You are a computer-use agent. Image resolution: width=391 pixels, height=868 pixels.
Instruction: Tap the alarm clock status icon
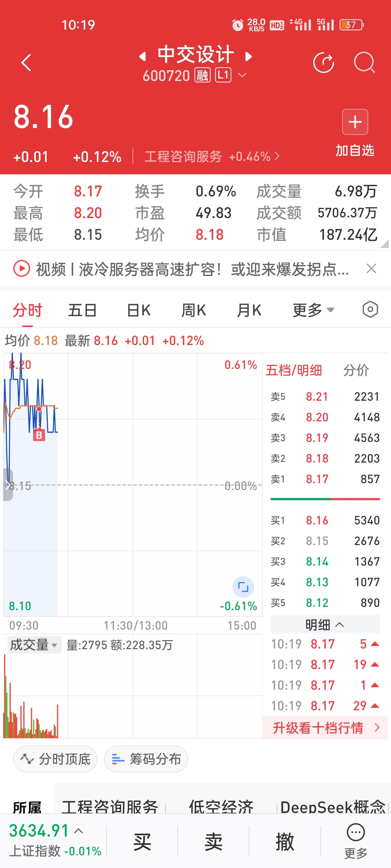(x=237, y=25)
